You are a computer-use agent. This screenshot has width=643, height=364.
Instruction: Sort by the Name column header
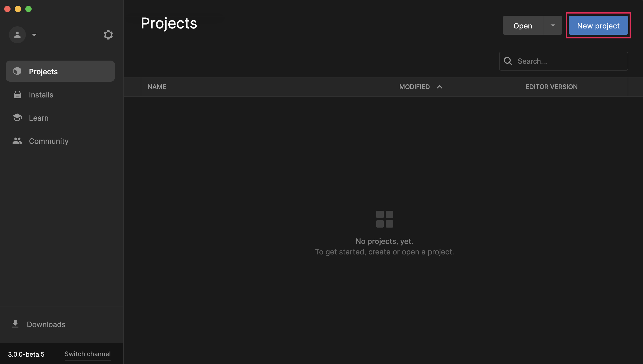157,87
